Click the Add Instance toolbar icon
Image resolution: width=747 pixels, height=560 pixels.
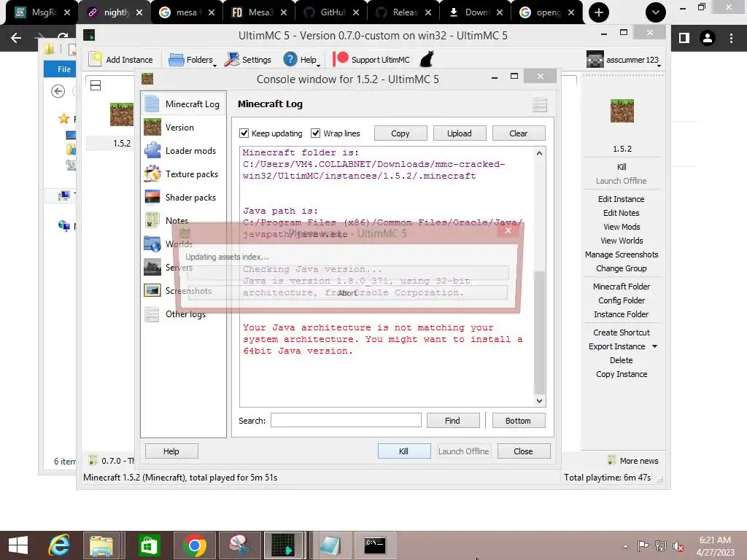point(96,59)
